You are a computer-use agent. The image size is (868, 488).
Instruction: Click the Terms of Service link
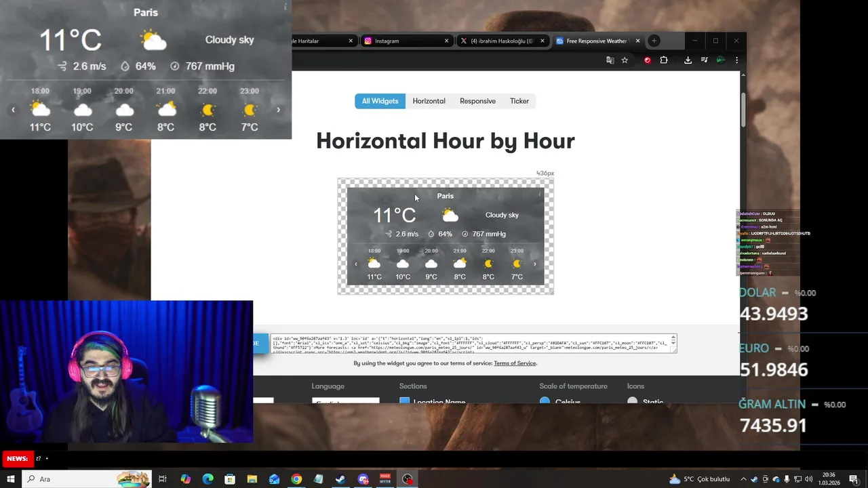[x=515, y=363]
